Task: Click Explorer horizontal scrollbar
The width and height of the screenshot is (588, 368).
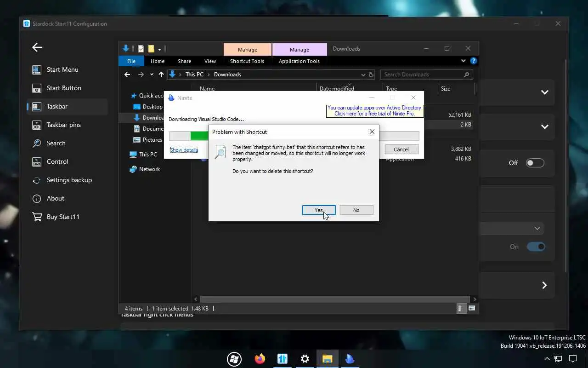Action: click(x=335, y=299)
